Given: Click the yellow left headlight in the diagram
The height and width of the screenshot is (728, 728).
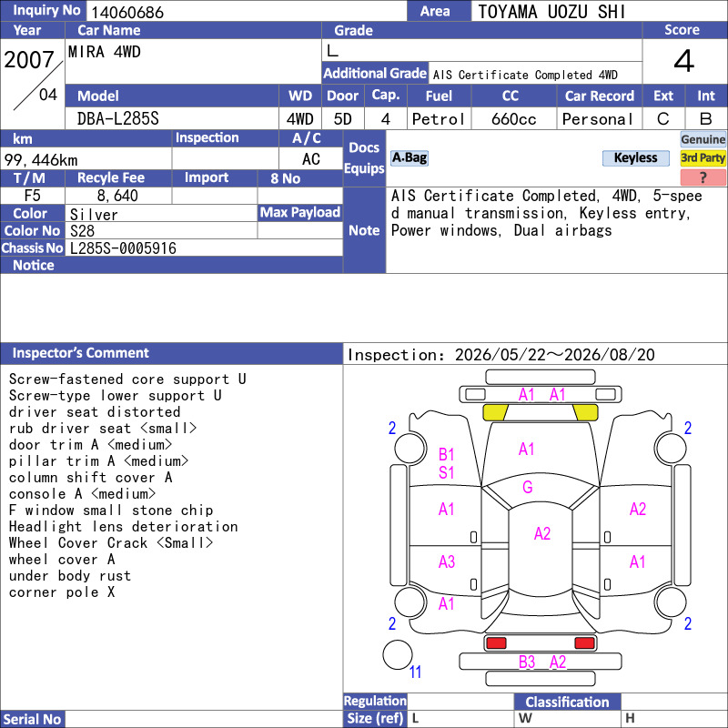Looking at the screenshot, I should point(495,412).
